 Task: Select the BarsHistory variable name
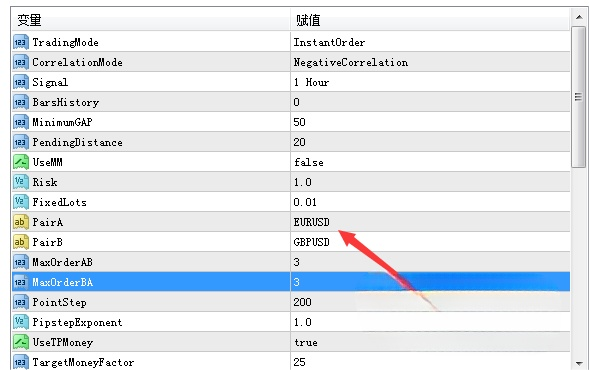click(65, 102)
